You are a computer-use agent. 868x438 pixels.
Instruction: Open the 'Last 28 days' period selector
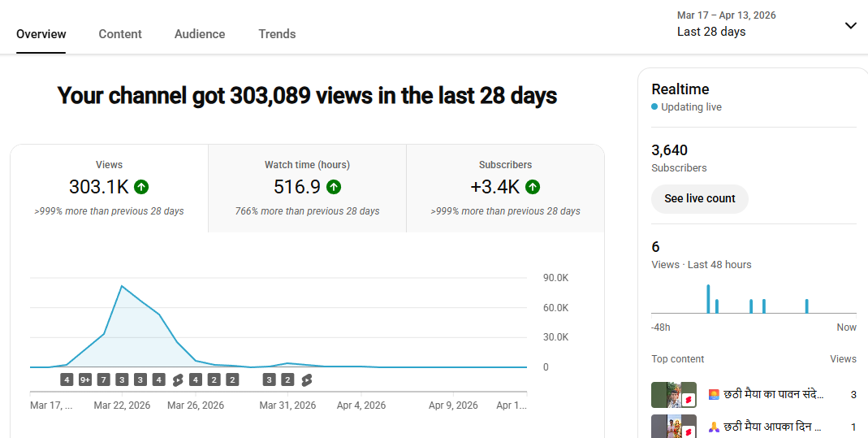(x=711, y=32)
